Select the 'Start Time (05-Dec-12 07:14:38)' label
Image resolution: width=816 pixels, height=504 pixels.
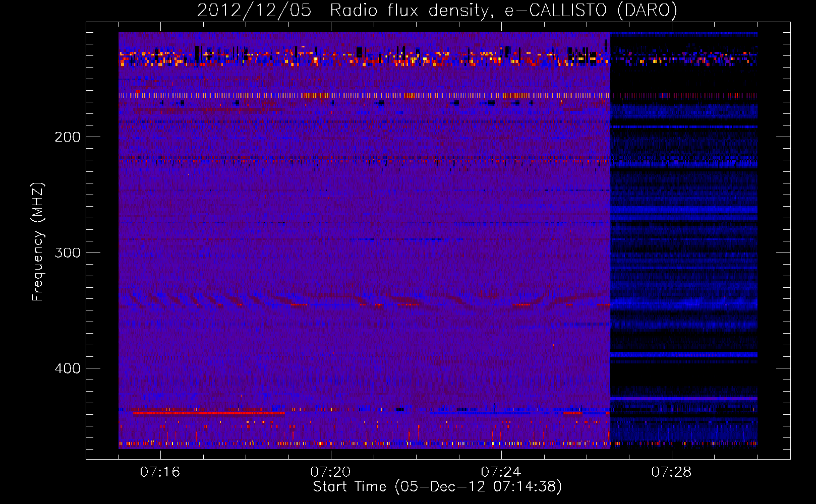(x=437, y=487)
